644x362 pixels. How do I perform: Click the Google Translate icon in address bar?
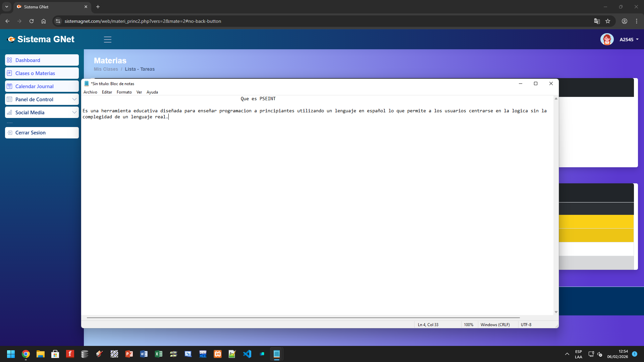point(597,21)
